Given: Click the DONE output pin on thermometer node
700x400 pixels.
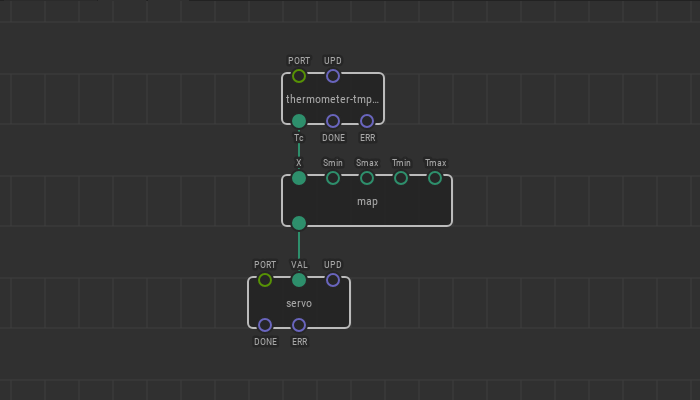Looking at the screenshot, I should click(x=333, y=121).
